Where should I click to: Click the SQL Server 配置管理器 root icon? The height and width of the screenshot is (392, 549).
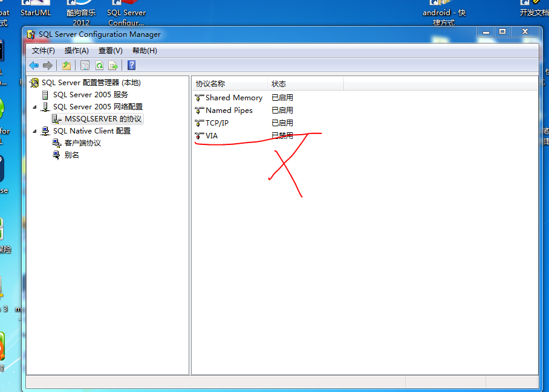pos(34,83)
